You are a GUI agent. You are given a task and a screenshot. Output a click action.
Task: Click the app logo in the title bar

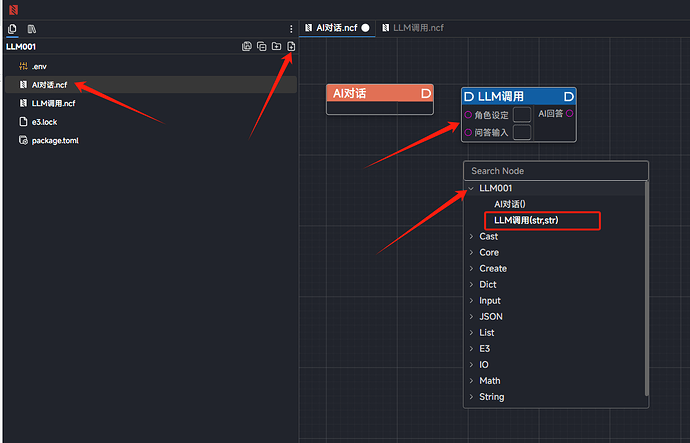(12, 9)
